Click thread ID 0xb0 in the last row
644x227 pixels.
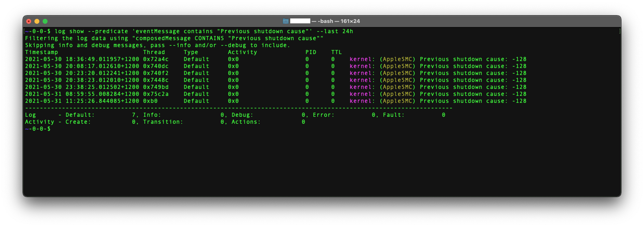150,101
